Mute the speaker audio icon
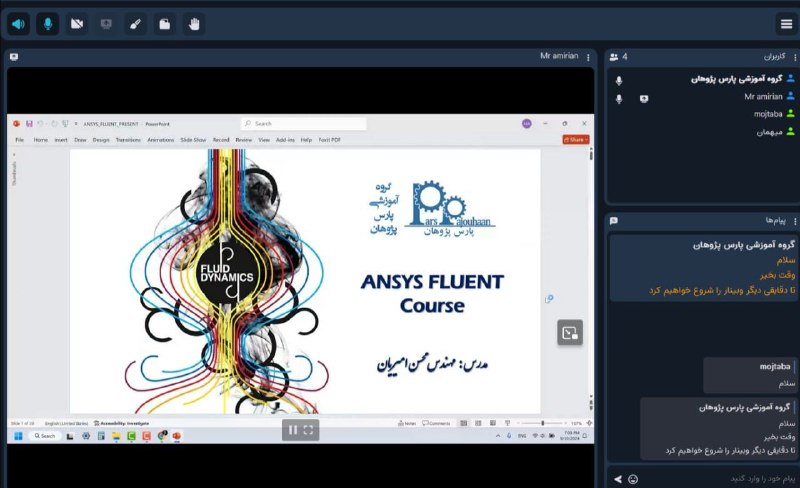The width and height of the screenshot is (800, 488). [x=18, y=24]
